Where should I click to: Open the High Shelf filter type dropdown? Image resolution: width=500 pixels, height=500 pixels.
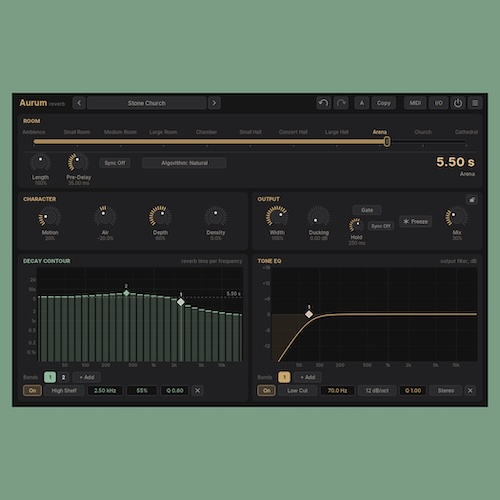coord(64,390)
